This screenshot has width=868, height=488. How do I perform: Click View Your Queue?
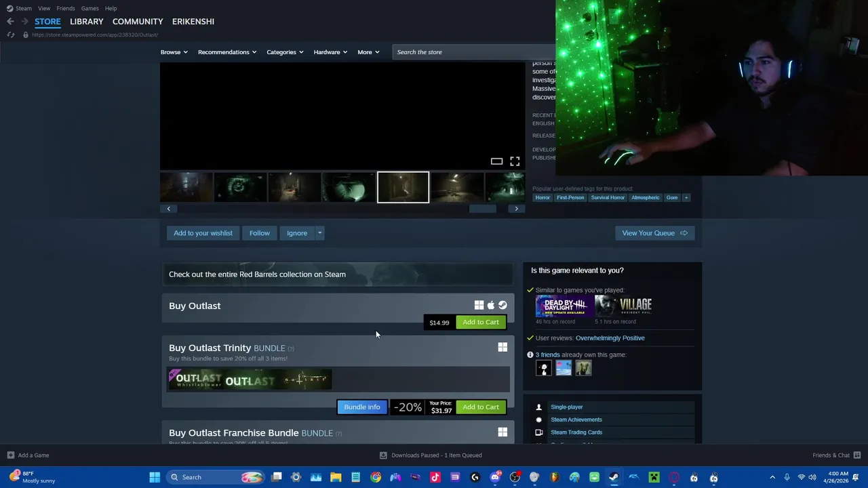coord(654,233)
